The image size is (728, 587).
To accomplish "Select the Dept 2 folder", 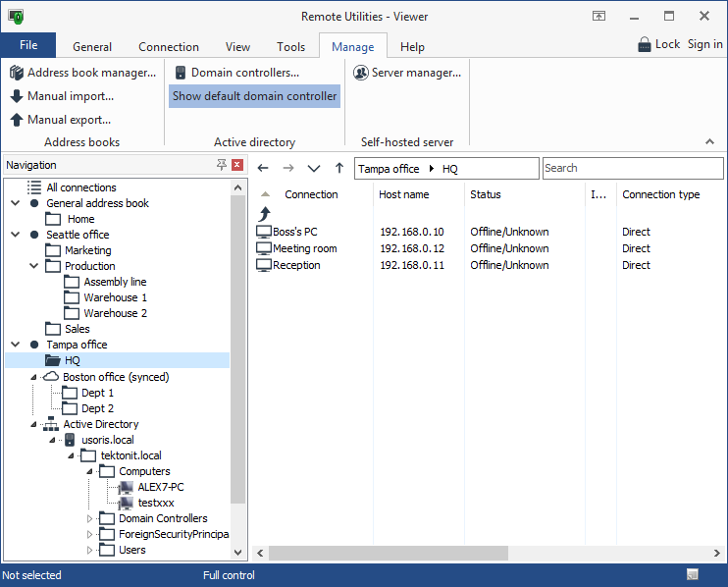I will [97, 408].
